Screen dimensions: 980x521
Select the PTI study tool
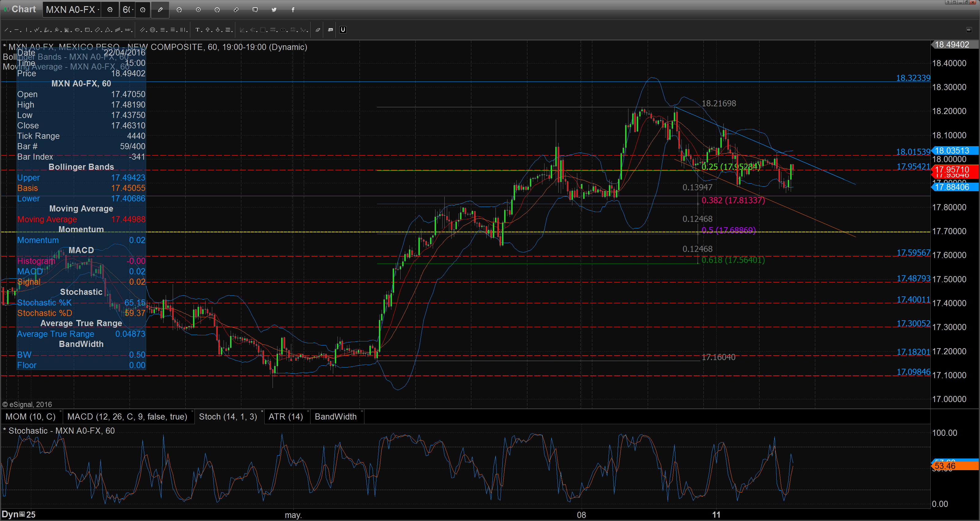click(293, 30)
